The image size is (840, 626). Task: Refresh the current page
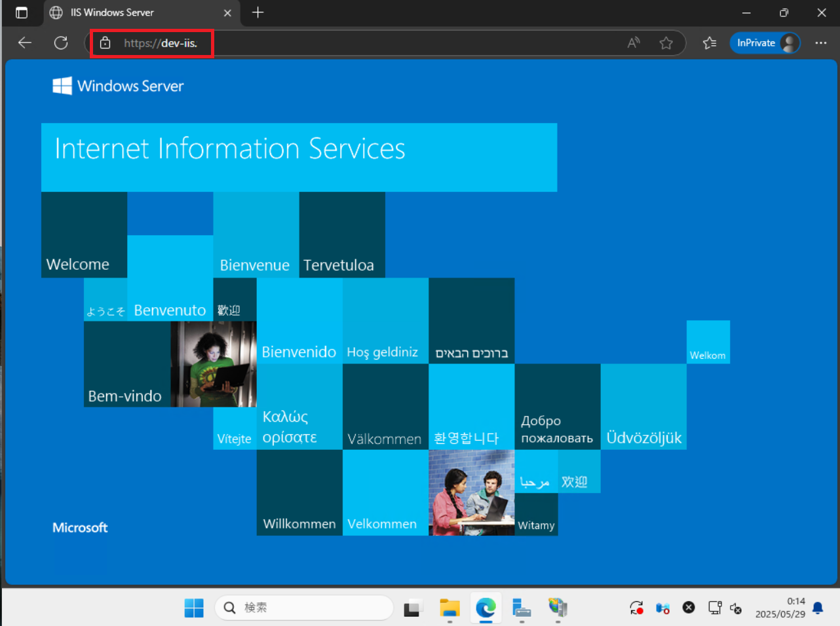(x=61, y=43)
